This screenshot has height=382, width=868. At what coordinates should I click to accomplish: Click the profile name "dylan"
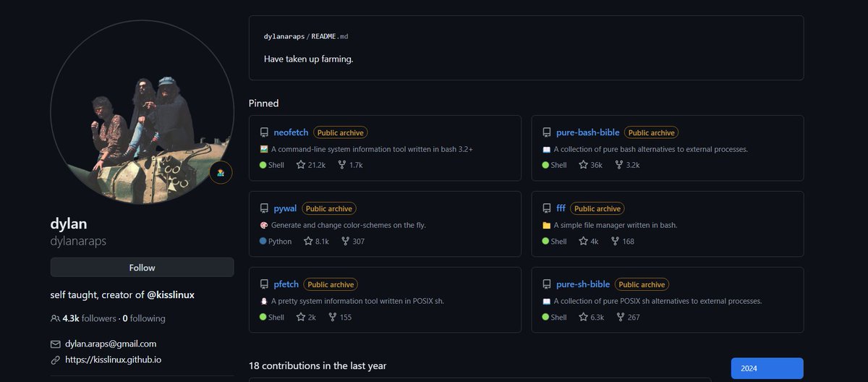69,224
